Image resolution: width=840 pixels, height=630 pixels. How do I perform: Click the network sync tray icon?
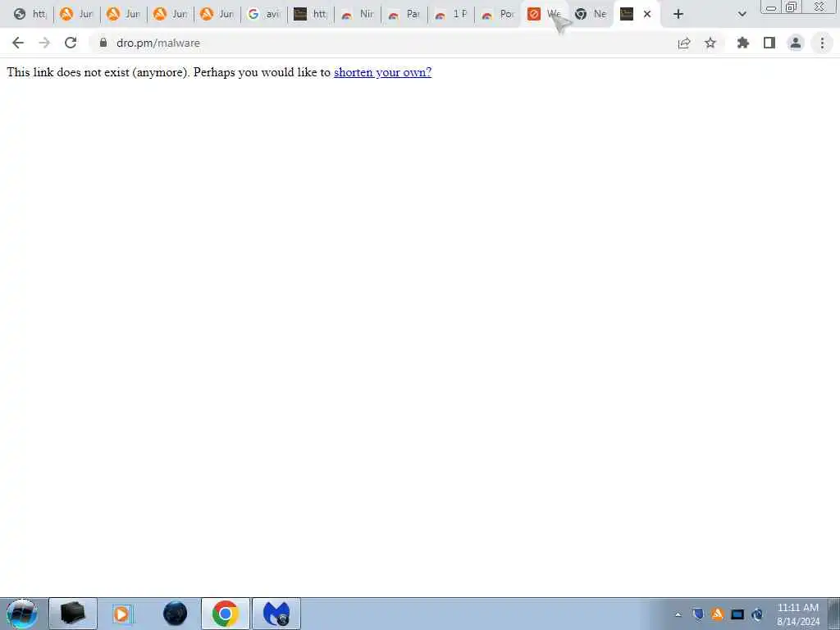tap(757, 614)
